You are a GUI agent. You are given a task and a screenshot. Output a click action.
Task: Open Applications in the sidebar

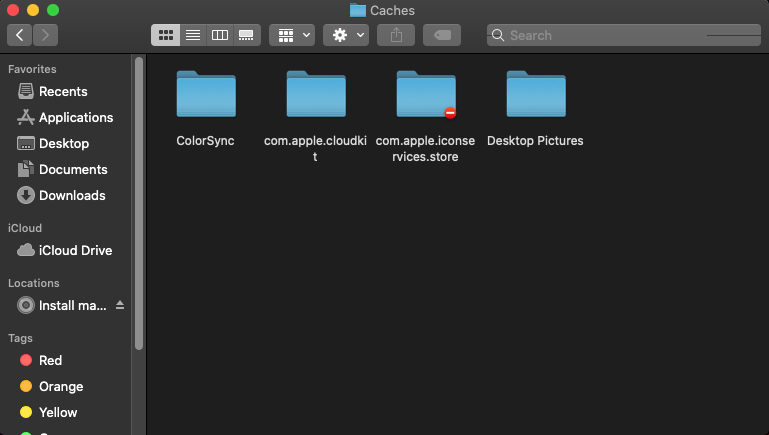pos(65,117)
